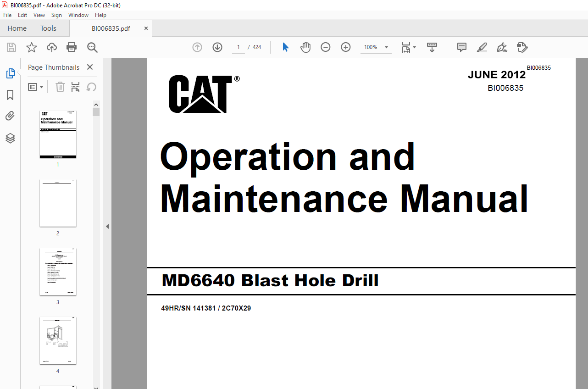Open the File menu
Image resolution: width=588 pixels, height=389 pixels.
7,15
